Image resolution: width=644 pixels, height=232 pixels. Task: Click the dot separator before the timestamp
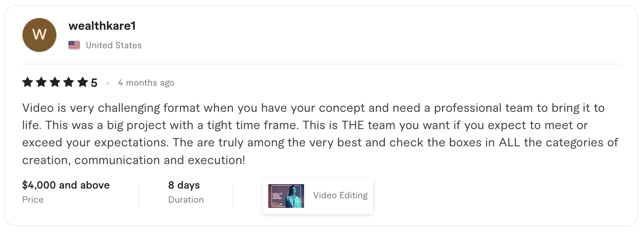pyautogui.click(x=108, y=83)
